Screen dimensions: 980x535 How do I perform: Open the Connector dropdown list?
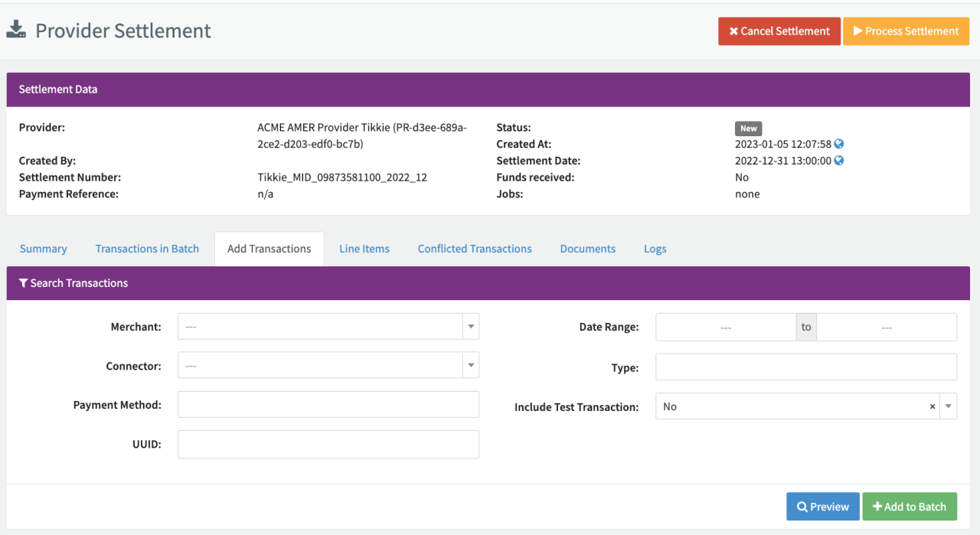(x=471, y=366)
